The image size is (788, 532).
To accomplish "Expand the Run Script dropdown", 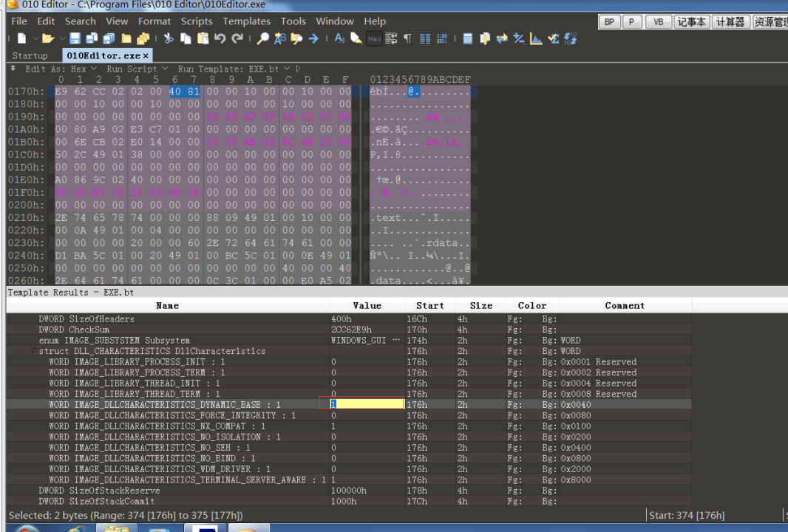I will coord(137,69).
